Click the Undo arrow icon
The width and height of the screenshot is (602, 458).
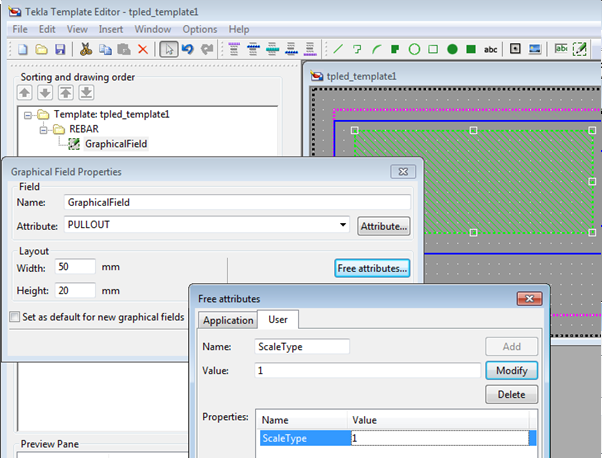point(188,49)
